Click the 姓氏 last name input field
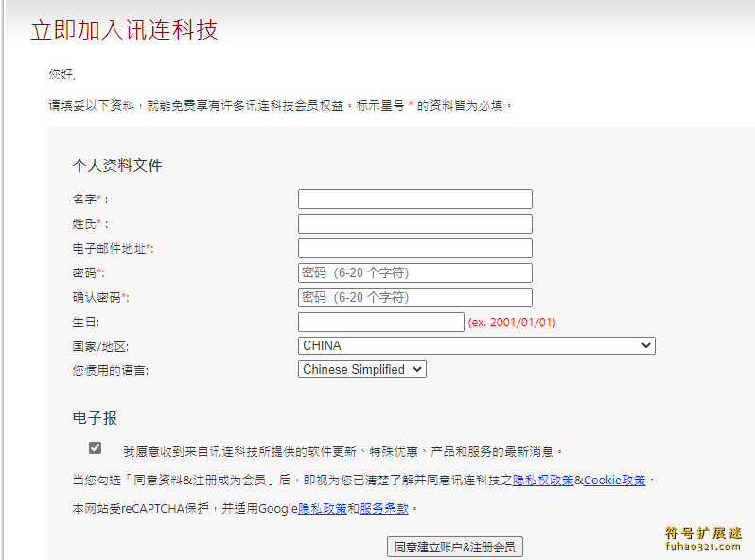Image resolution: width=755 pixels, height=560 pixels. (x=415, y=223)
